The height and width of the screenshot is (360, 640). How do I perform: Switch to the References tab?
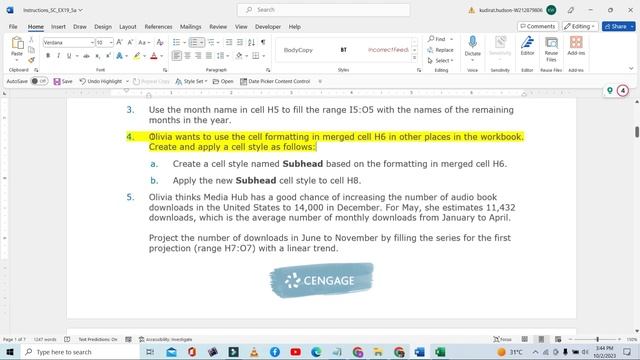coord(158,27)
